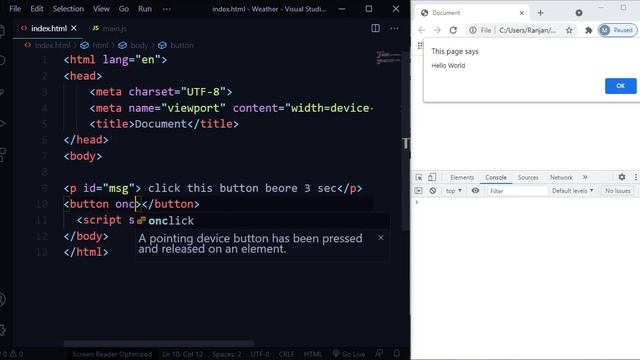Click the feedback icon in status bar
The image size is (640, 360).
tap(379, 353)
